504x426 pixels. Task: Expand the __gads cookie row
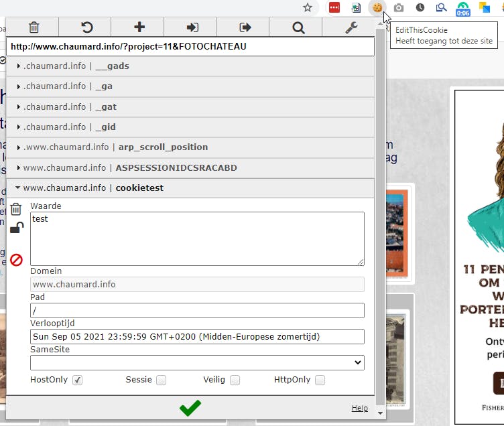(x=190, y=66)
